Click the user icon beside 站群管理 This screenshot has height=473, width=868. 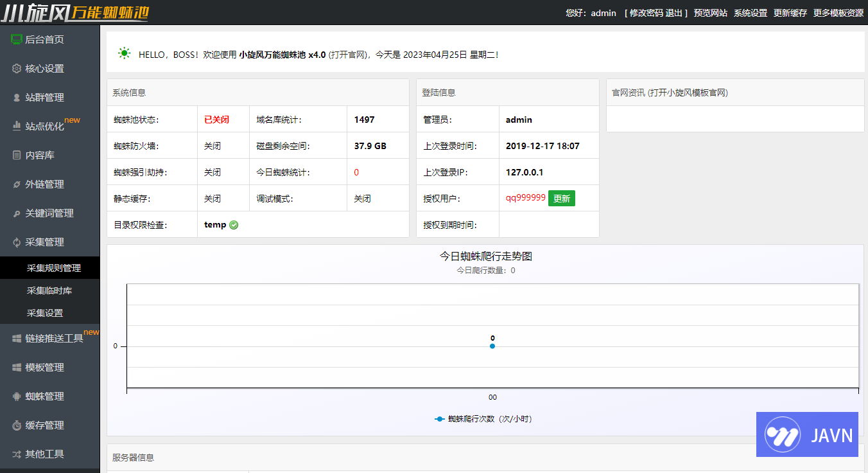(x=17, y=98)
